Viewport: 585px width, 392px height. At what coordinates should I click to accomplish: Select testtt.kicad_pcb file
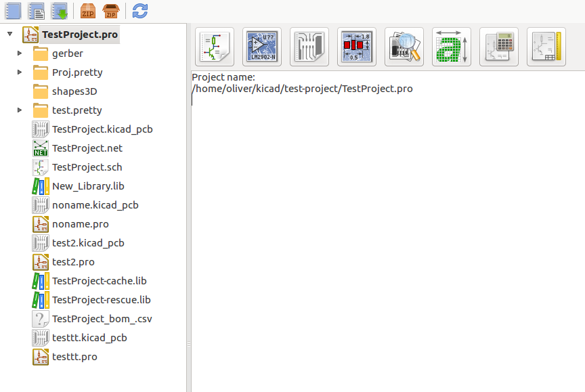(89, 338)
